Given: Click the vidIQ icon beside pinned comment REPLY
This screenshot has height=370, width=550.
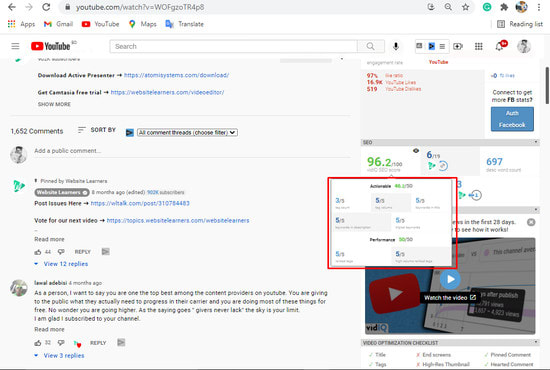Looking at the screenshot, I should pos(106,251).
